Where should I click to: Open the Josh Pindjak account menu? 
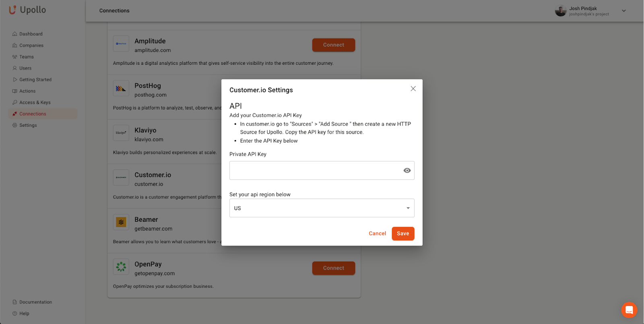[623, 11]
